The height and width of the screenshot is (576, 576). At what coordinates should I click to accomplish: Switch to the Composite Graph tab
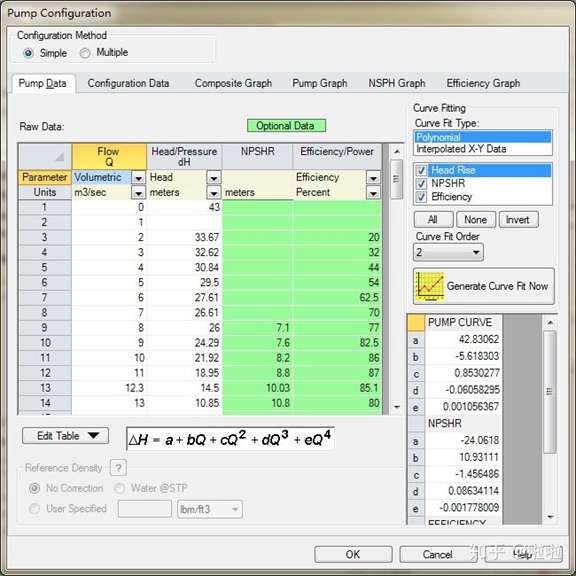(233, 83)
